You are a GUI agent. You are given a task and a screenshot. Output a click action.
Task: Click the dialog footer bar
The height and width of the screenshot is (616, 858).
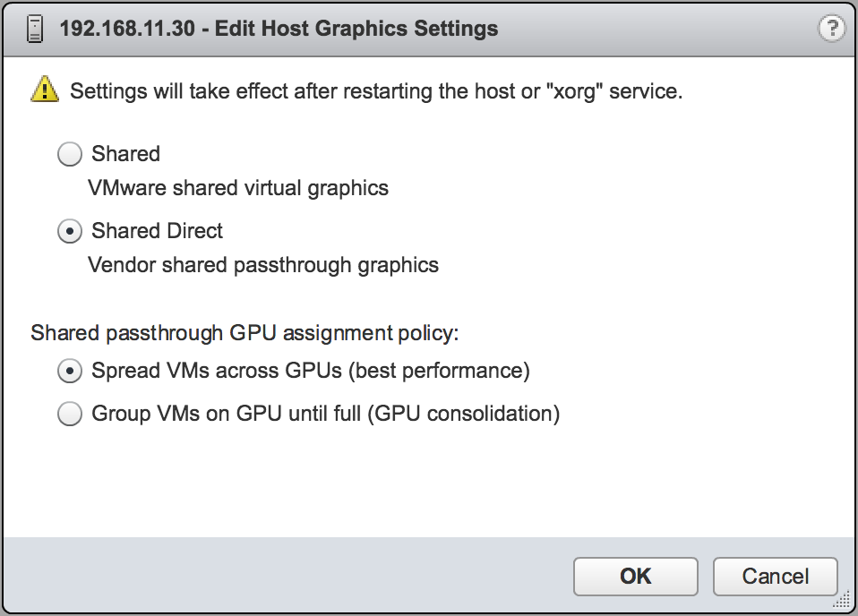[x=269, y=577]
